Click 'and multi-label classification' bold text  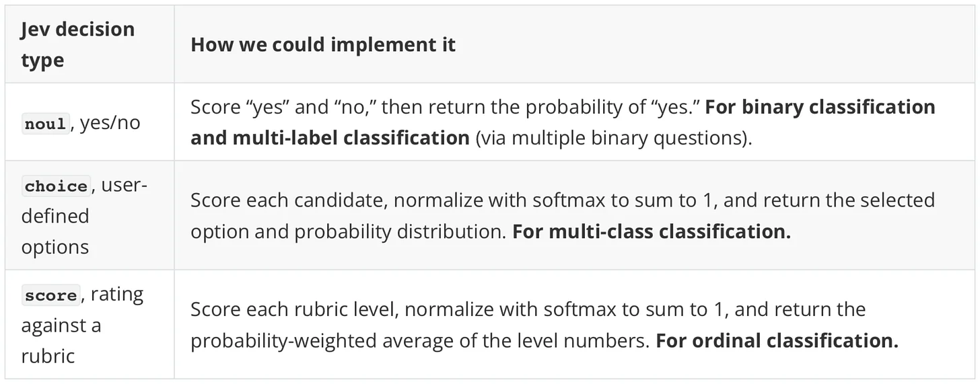330,138
